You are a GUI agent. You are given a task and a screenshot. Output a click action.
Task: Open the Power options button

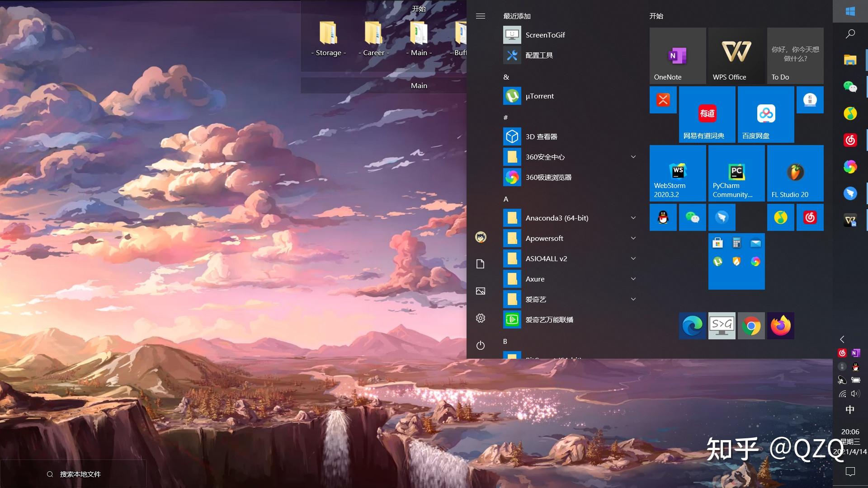pos(481,345)
